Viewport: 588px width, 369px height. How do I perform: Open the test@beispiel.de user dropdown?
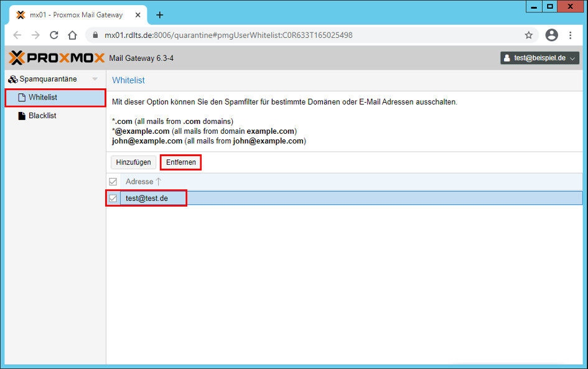click(x=539, y=58)
